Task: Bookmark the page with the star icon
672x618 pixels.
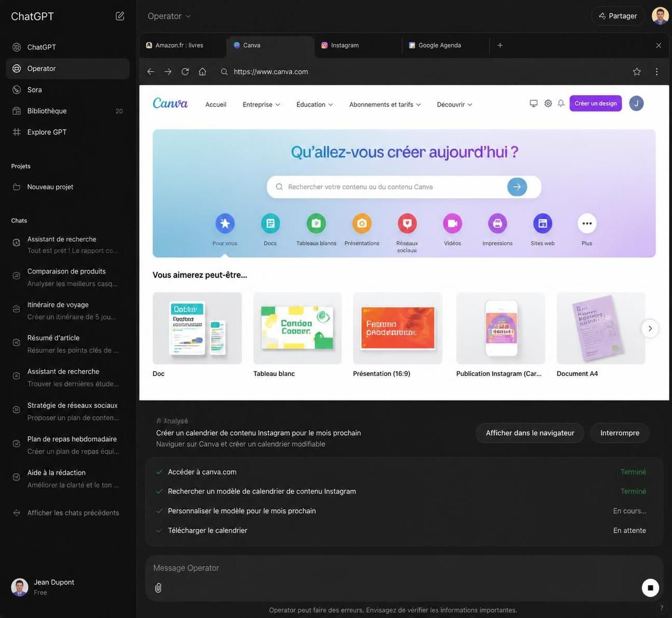Action: click(637, 71)
